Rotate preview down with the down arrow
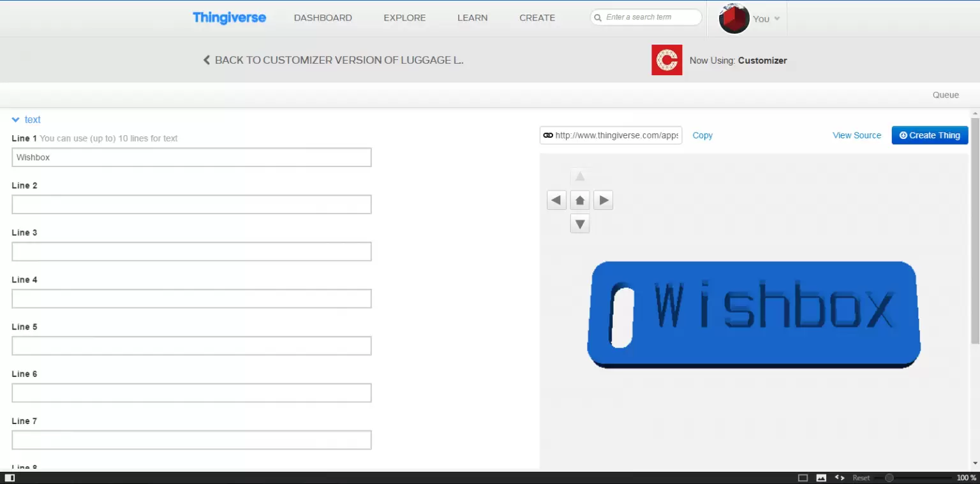980x484 pixels. click(x=580, y=224)
